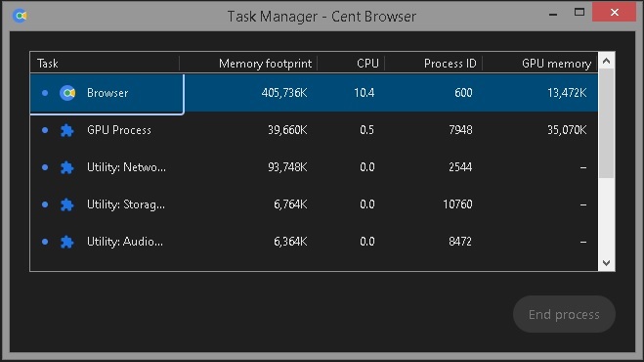
Task: Click the End process button
Action: 564,314
